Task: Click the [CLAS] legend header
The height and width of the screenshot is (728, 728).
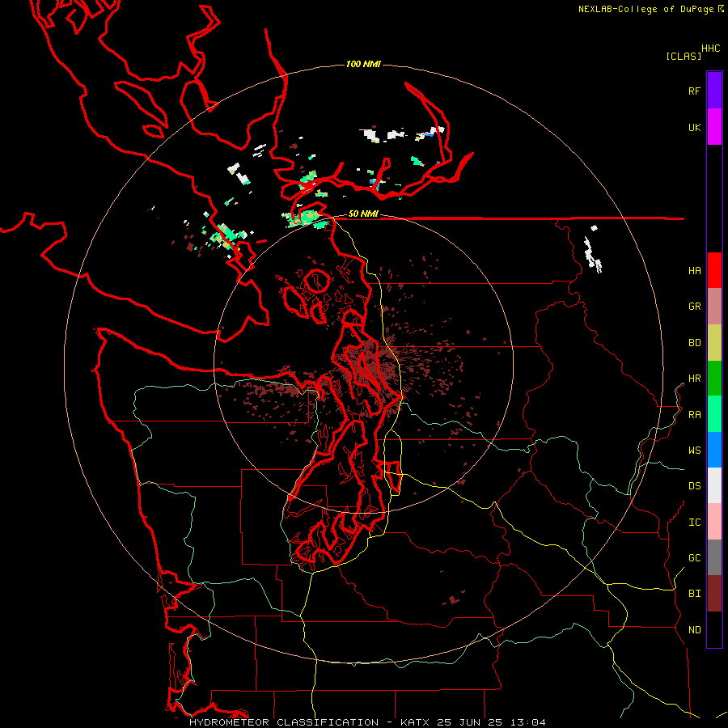Action: coord(683,56)
